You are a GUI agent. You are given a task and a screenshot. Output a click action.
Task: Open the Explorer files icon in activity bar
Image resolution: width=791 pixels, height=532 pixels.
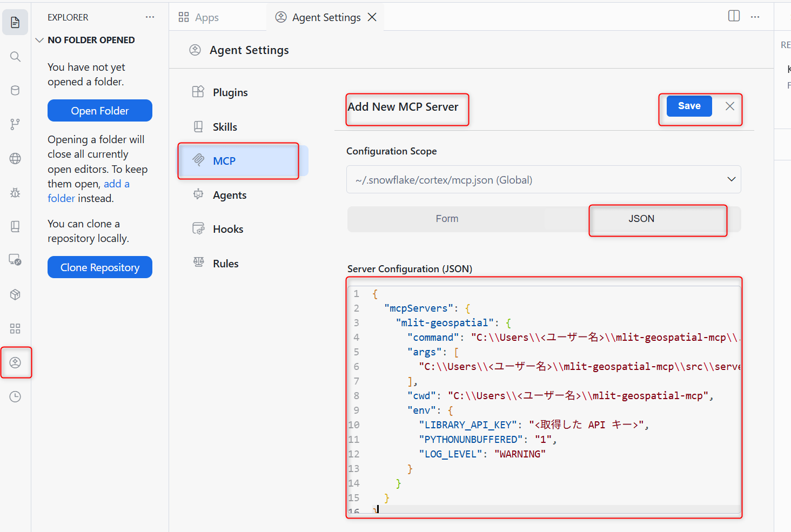(15, 22)
